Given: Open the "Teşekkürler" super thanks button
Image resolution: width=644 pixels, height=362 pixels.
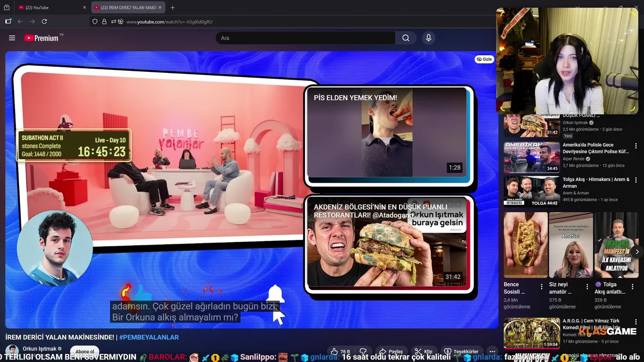Looking at the screenshot, I should pyautogui.click(x=461, y=351).
